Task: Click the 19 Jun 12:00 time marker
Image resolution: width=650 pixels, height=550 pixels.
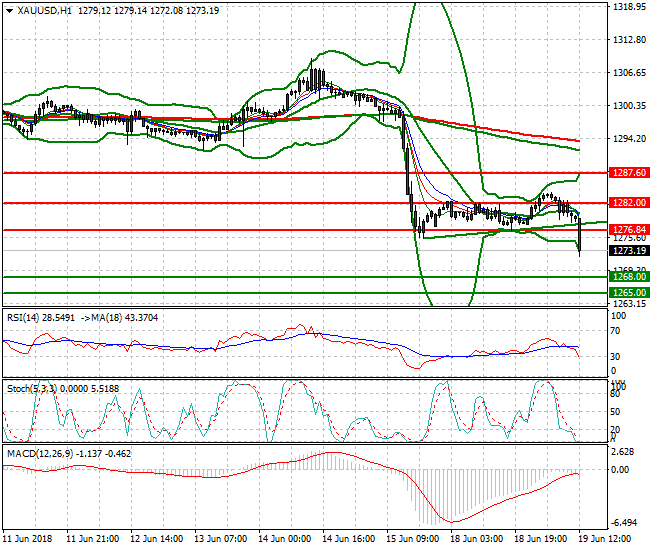Action: [x=604, y=538]
